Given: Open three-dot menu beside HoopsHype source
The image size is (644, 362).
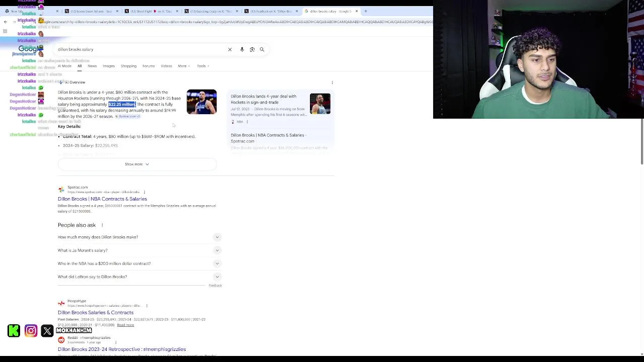Looking at the screenshot, I should [x=147, y=306].
